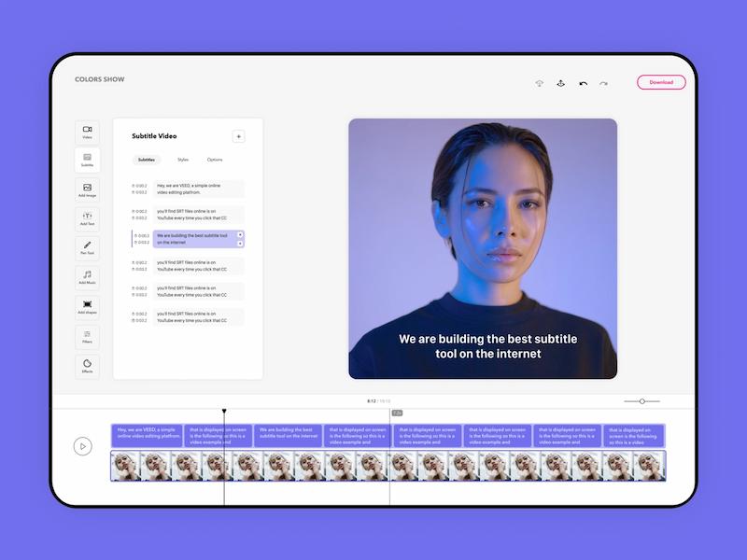This screenshot has height=560, width=747.
Task: Adjust the timeline zoom slider handle
Action: [641, 401]
